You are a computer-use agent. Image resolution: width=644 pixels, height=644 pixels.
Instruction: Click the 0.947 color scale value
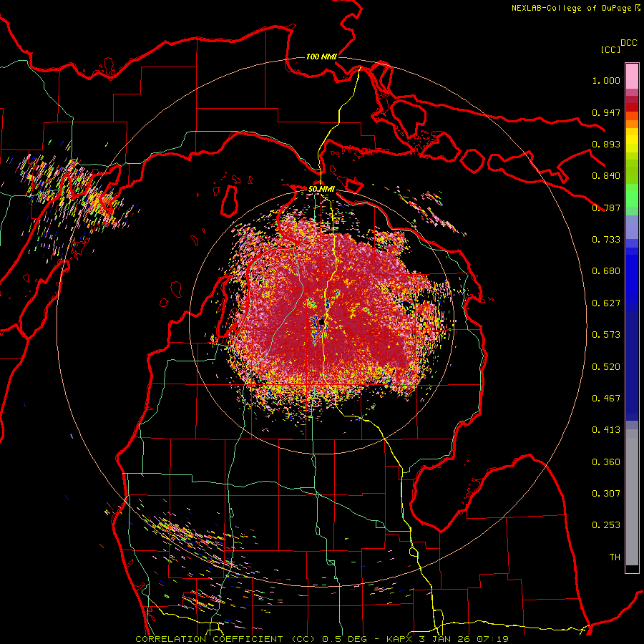click(606, 112)
